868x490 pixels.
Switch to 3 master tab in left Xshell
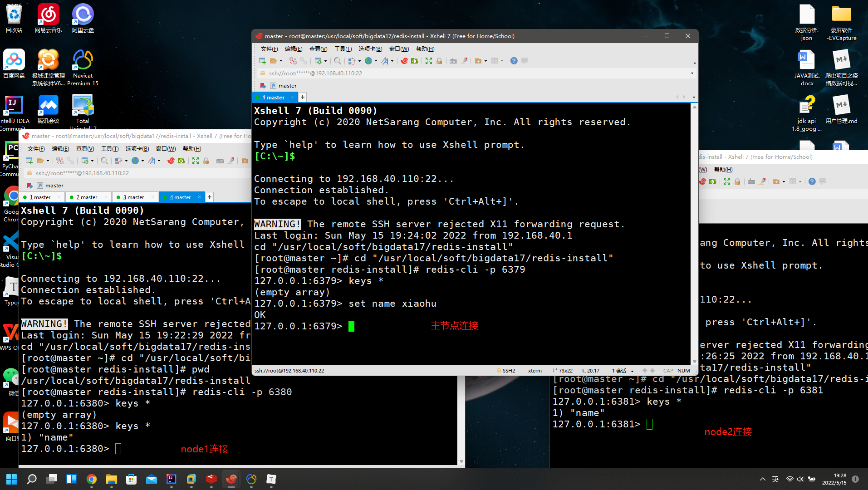pyautogui.click(x=133, y=197)
